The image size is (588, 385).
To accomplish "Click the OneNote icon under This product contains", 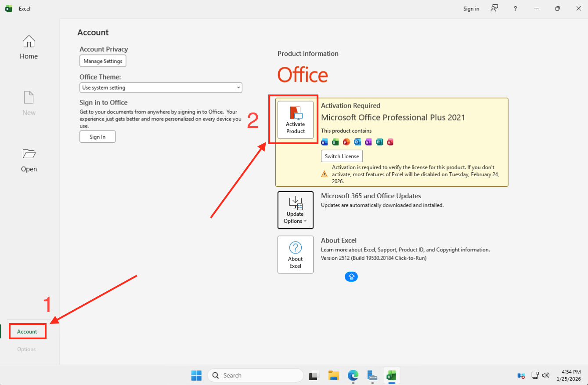I will tap(368, 142).
